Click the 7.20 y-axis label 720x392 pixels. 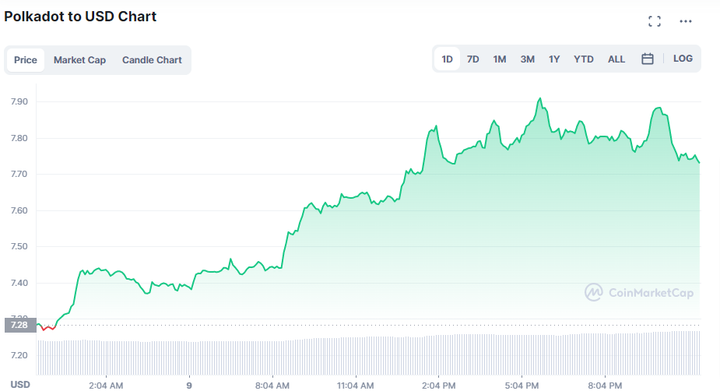click(19, 355)
